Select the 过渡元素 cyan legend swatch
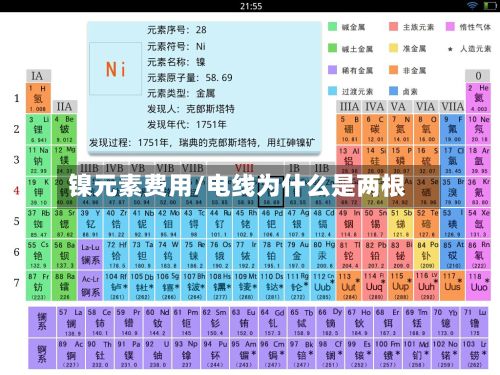 332,91
